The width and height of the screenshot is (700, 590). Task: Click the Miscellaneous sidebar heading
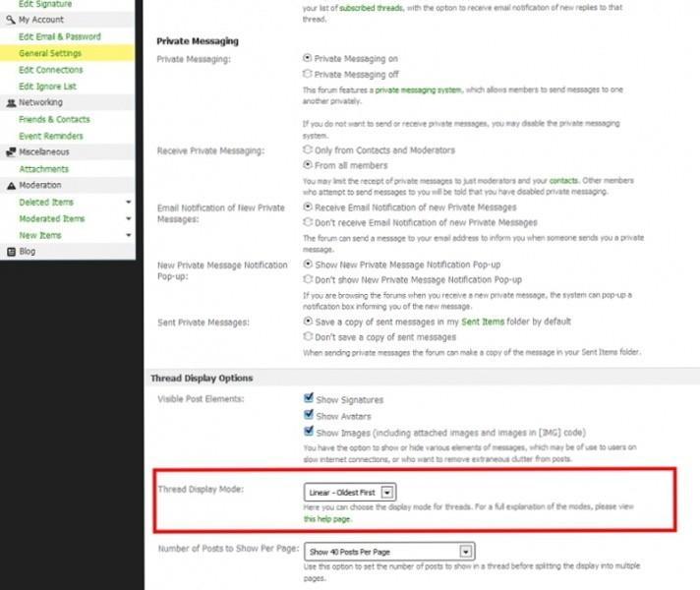[44, 152]
